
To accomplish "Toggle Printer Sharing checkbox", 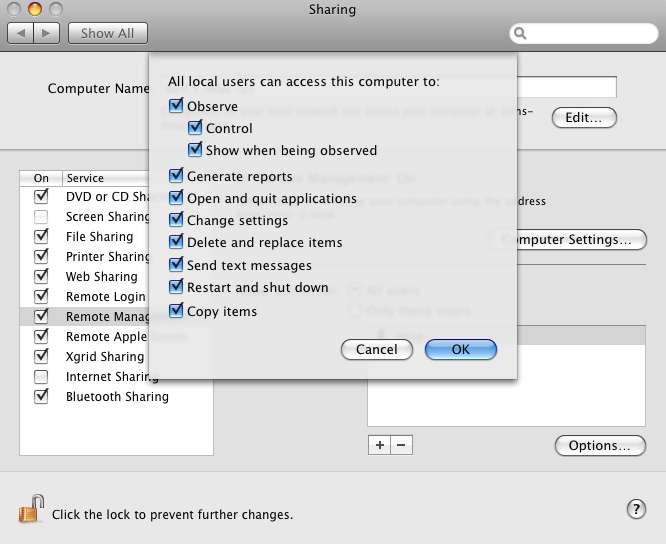I will 41,256.
